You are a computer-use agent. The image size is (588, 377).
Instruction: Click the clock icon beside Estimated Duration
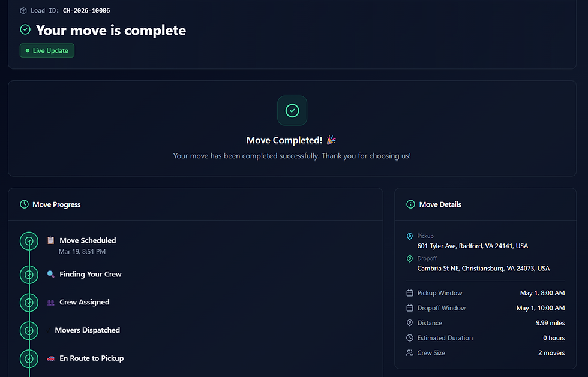[409, 338]
